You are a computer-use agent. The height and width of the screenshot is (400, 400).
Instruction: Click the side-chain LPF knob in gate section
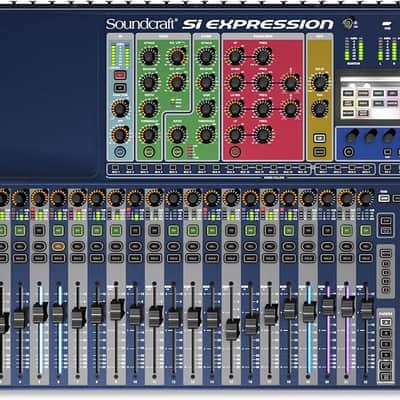177,56
